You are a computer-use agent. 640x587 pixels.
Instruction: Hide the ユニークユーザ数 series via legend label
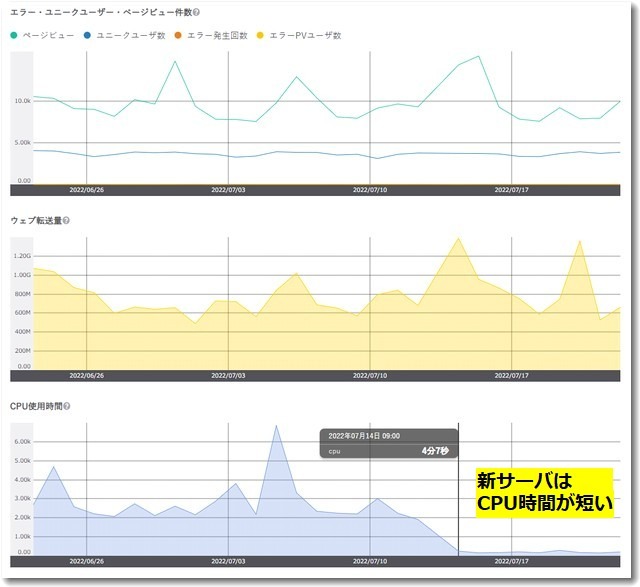pyautogui.click(x=130, y=35)
